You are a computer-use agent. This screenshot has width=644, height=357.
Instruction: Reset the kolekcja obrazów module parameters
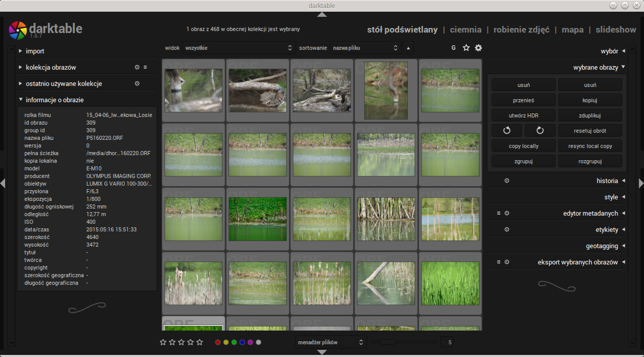137,67
